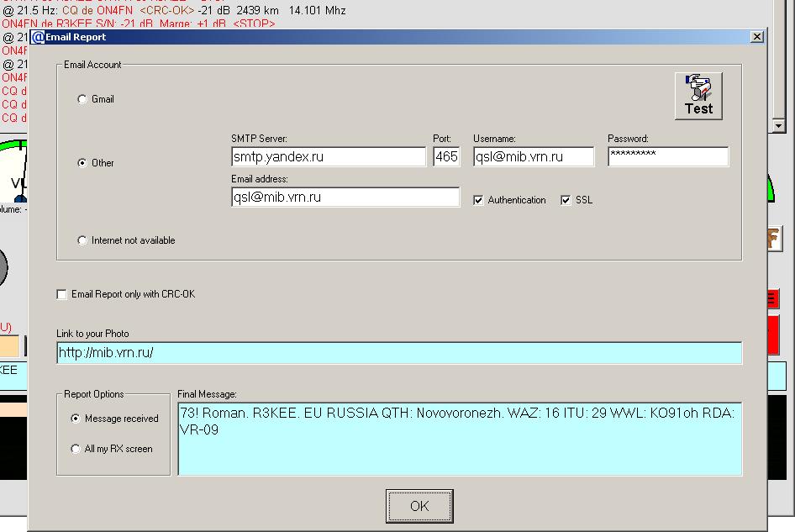
Task: Choose the Other email account option
Action: coord(82,163)
